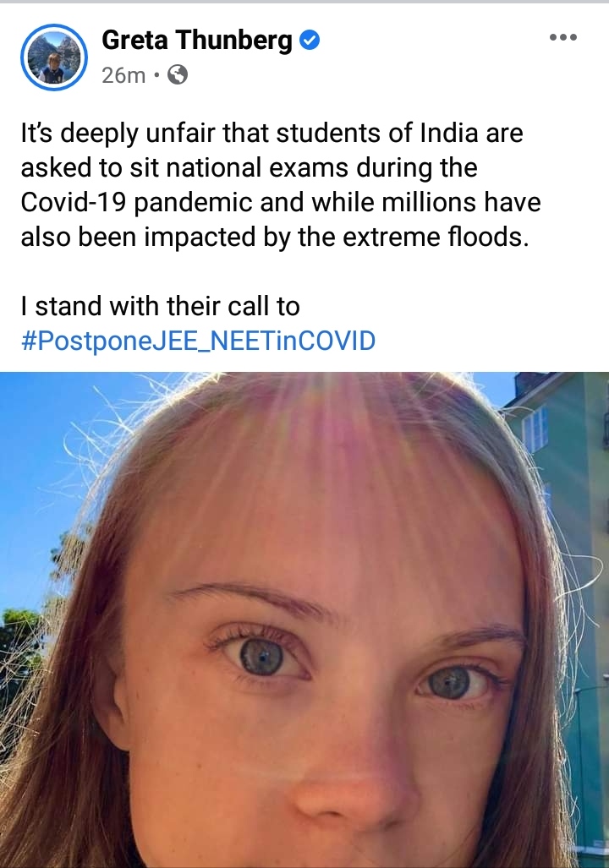Viewport: 609px width, 868px height.
Task: Click the line "I stand with their call to"
Action: click(x=160, y=306)
